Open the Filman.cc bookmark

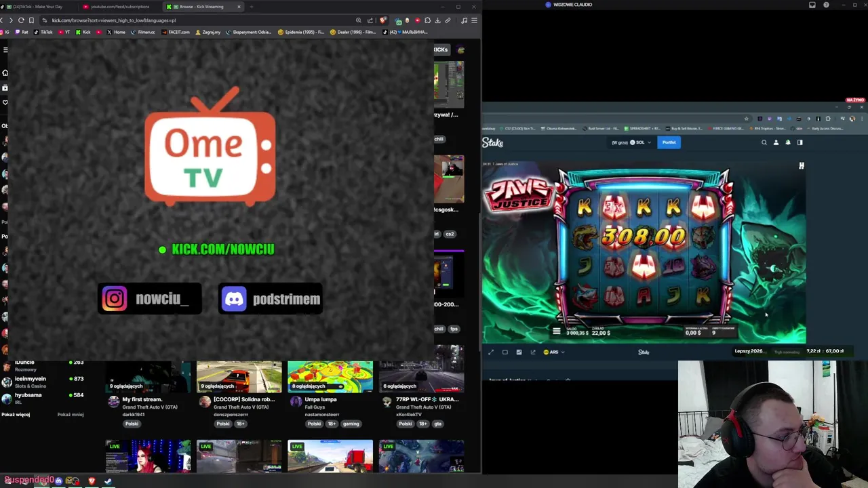coord(143,32)
